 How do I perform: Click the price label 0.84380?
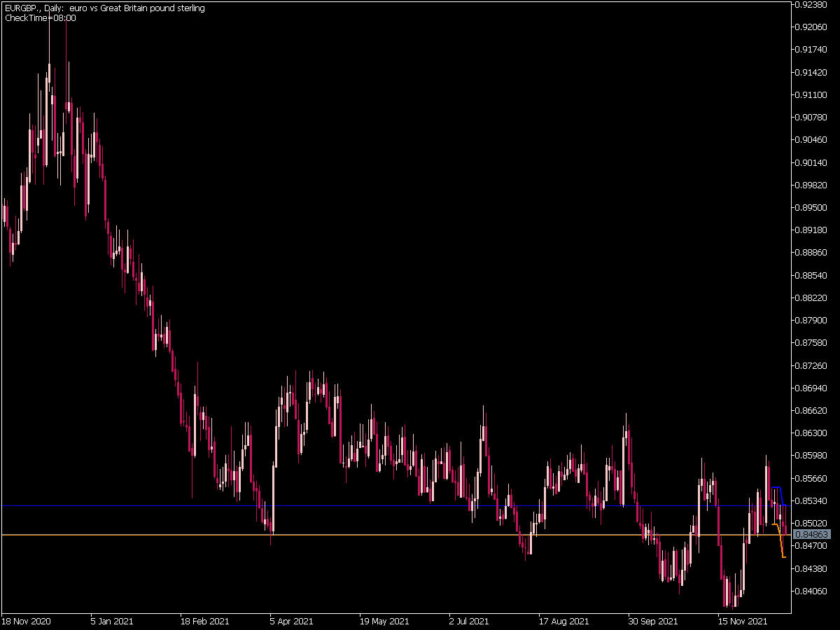pos(812,568)
